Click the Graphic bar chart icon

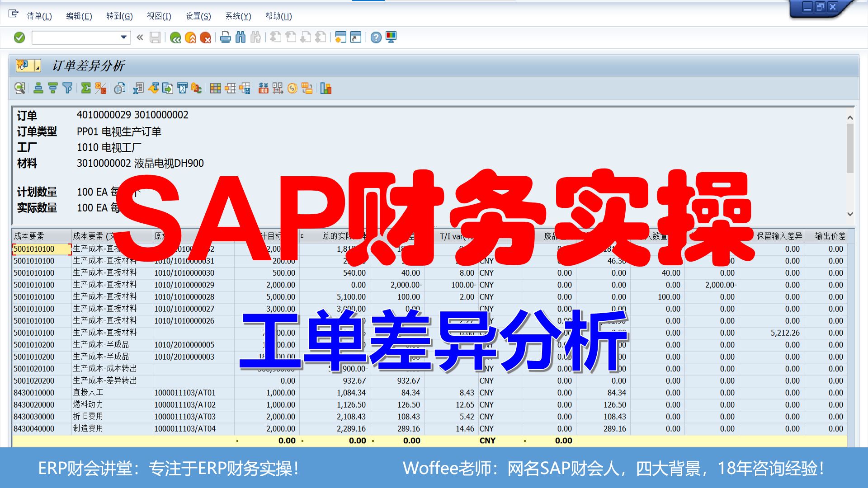[326, 88]
